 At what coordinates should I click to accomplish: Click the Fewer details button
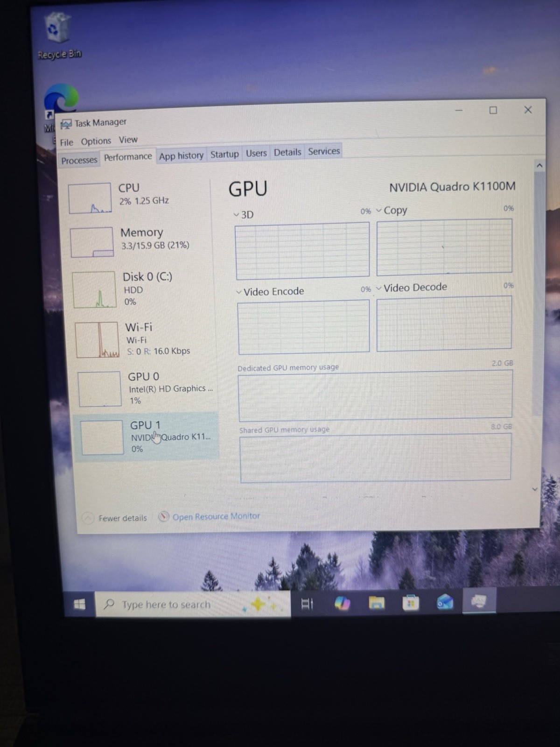pos(115,518)
